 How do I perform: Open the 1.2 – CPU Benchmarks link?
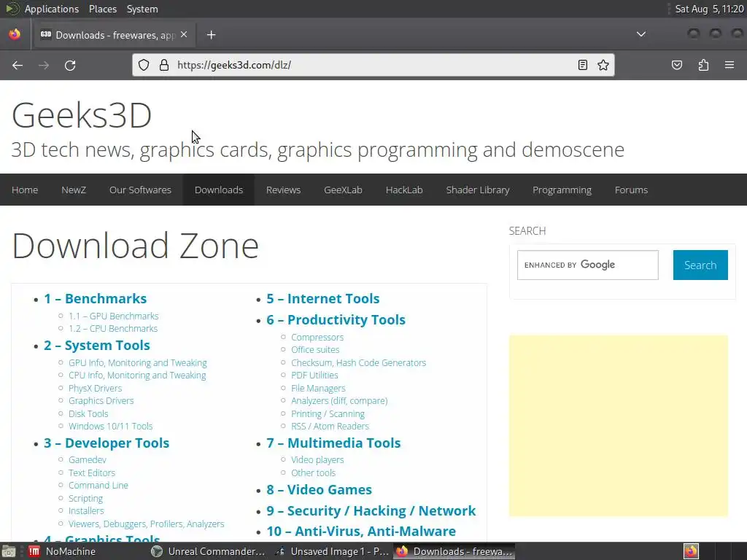(113, 329)
